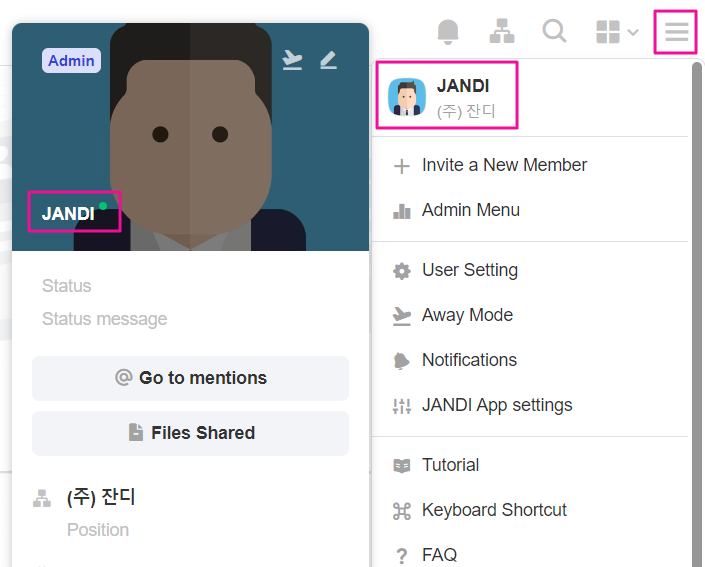Click the JANDI name on profile photo
This screenshot has width=705, height=567.
click(x=68, y=214)
